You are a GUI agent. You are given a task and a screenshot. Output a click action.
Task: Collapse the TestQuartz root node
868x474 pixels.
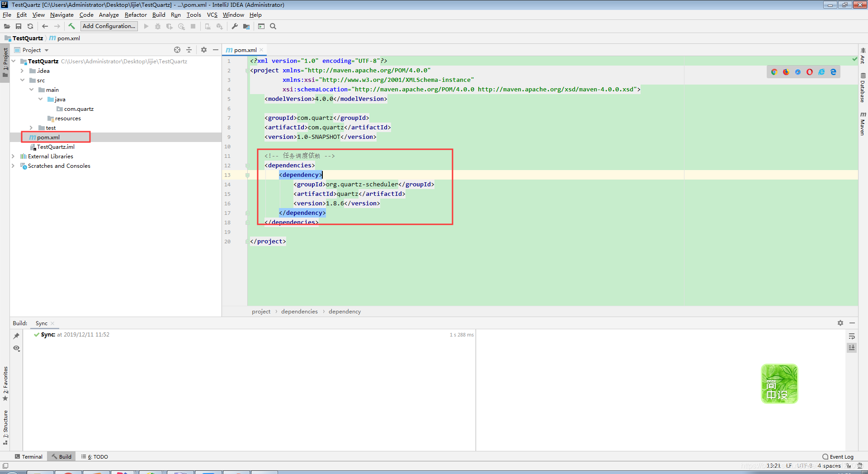pyautogui.click(x=14, y=61)
